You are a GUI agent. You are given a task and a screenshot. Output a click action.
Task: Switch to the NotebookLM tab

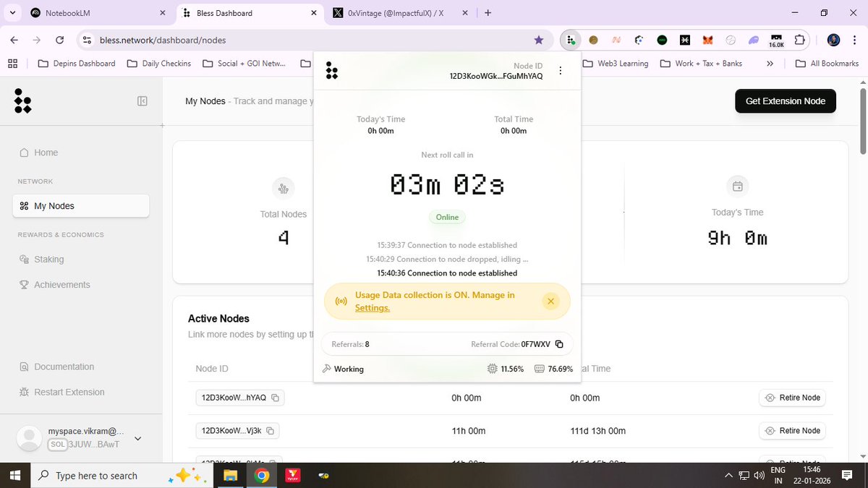[x=98, y=13]
